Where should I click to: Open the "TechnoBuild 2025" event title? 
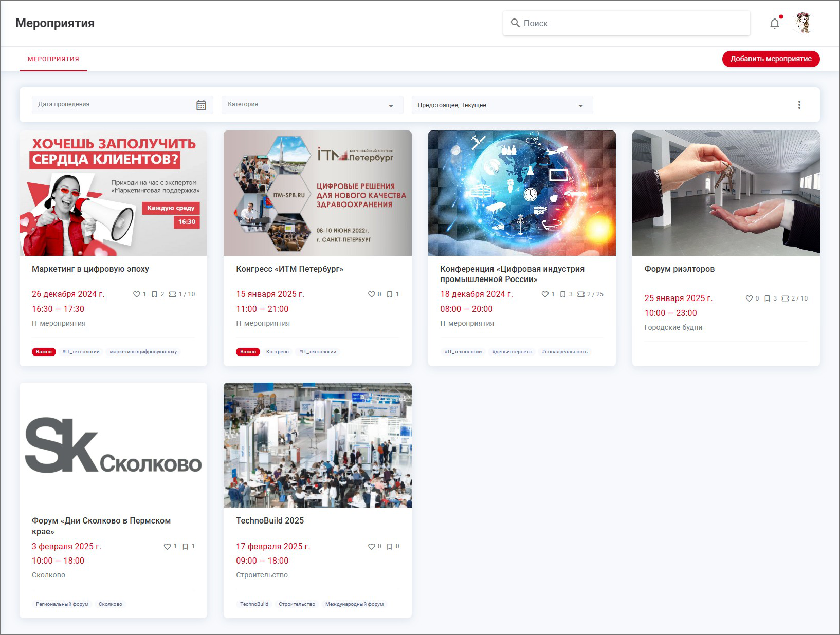270,520
